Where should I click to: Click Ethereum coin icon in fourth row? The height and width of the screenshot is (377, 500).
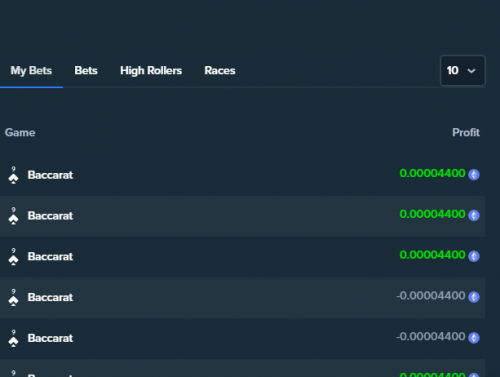(x=474, y=297)
